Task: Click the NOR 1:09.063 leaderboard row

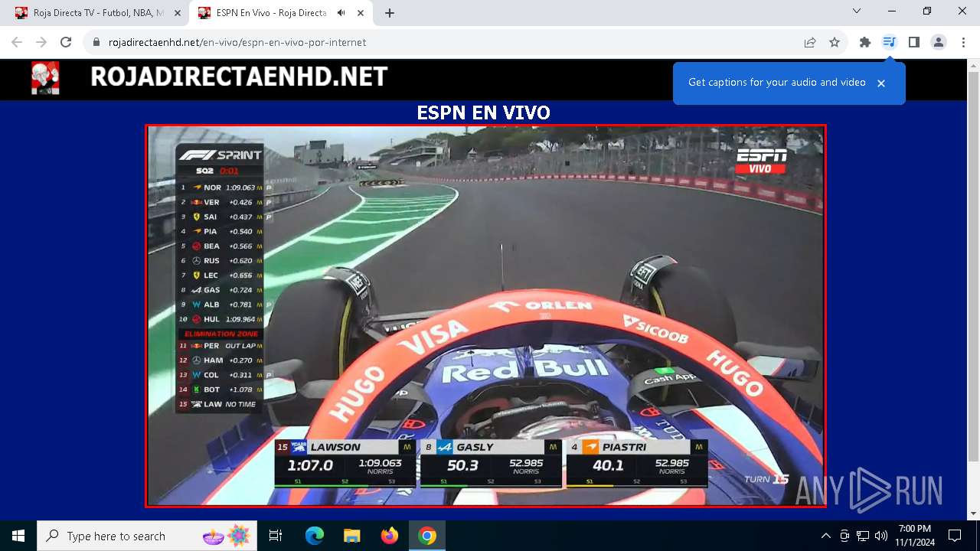Action: point(220,187)
